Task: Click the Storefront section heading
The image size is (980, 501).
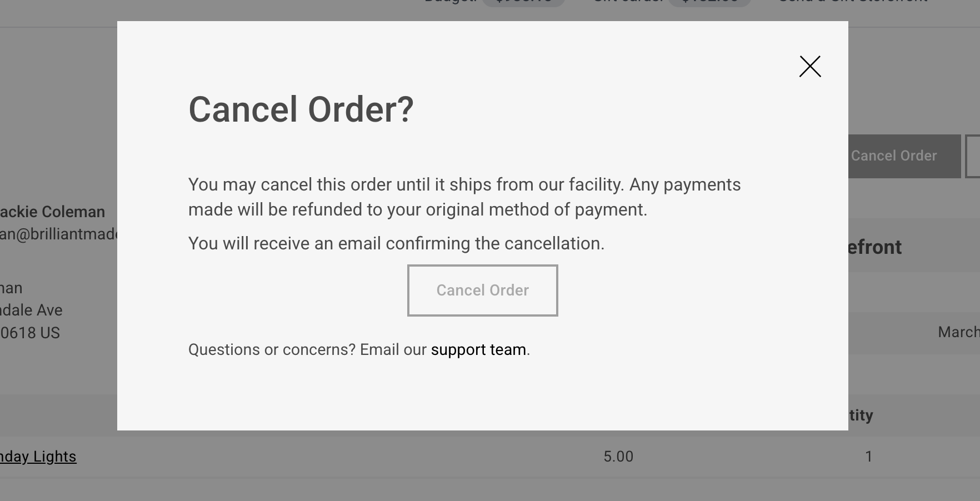Action: tap(874, 247)
